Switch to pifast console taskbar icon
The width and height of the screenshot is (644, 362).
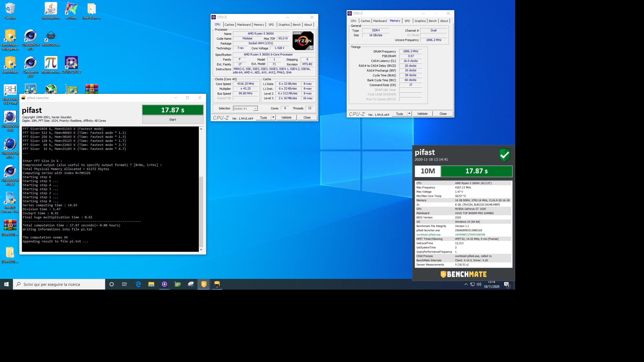(217, 284)
